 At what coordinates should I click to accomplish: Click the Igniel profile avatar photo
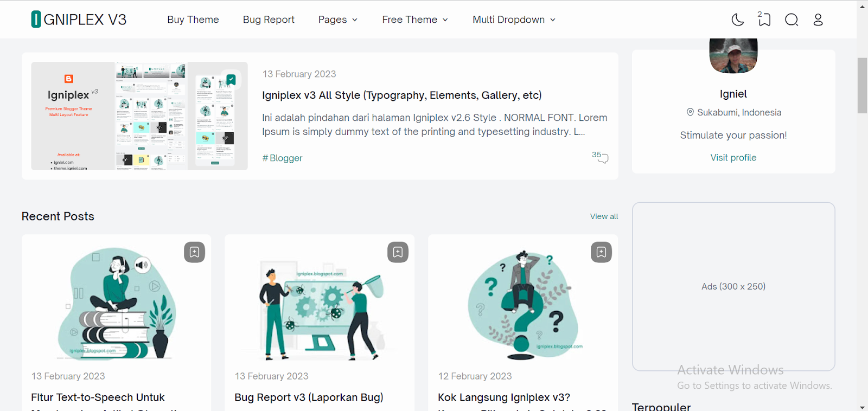[x=733, y=55]
